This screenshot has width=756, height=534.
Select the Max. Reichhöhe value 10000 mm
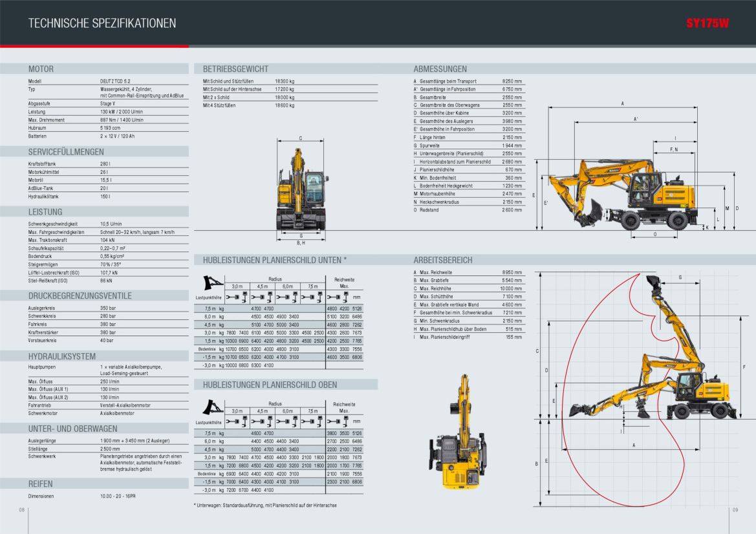pos(511,289)
